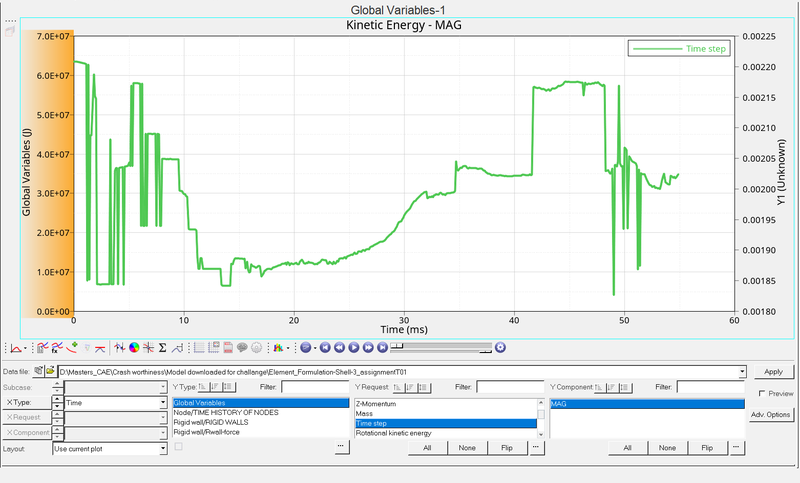Image resolution: width=800 pixels, height=483 pixels.
Task: Click the Y Component ascending sort icon
Action: 599,387
